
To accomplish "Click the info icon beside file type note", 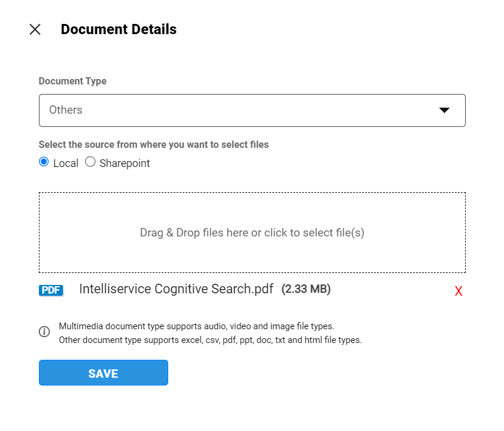I will 44,332.
